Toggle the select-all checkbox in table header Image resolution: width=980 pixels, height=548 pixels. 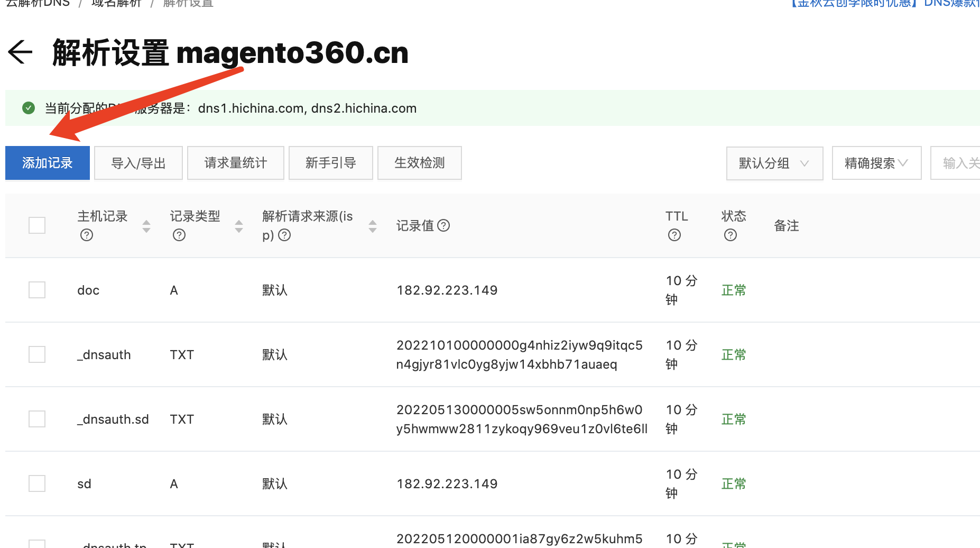click(37, 225)
